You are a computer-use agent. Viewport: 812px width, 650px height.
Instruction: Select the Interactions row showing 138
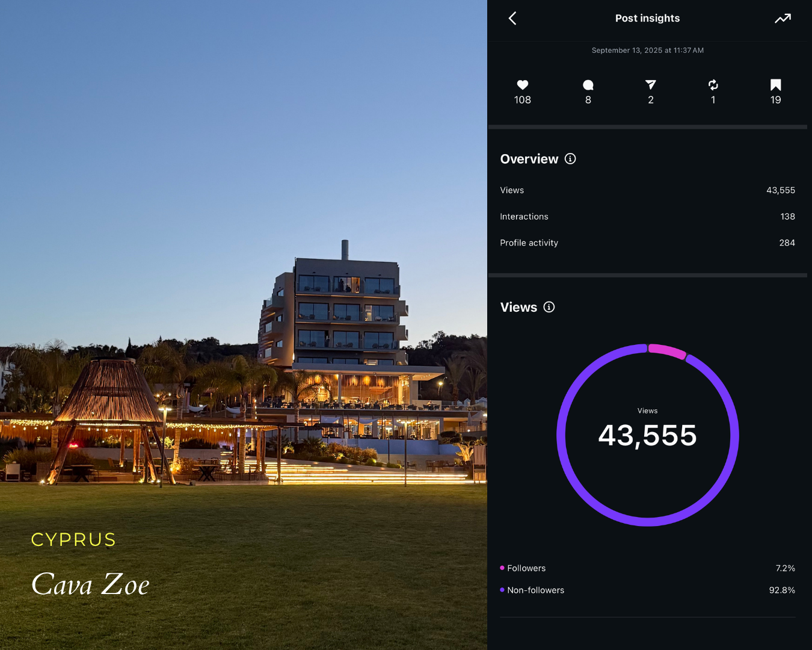pos(648,217)
